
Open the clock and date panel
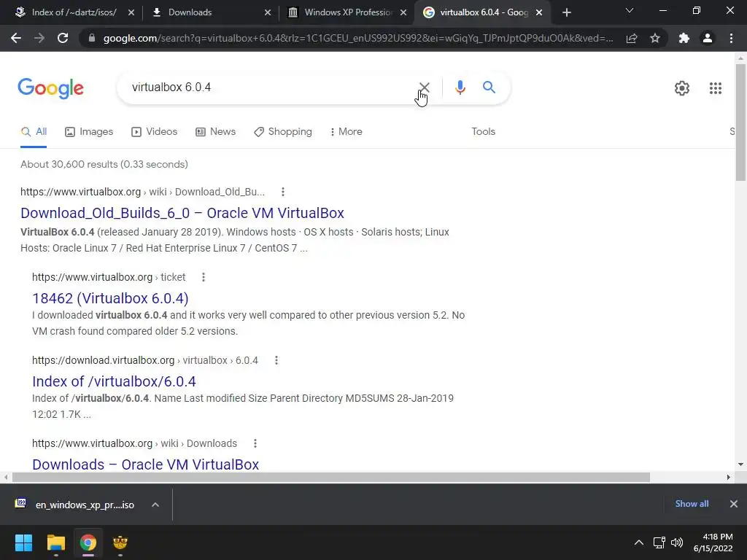coord(713,542)
